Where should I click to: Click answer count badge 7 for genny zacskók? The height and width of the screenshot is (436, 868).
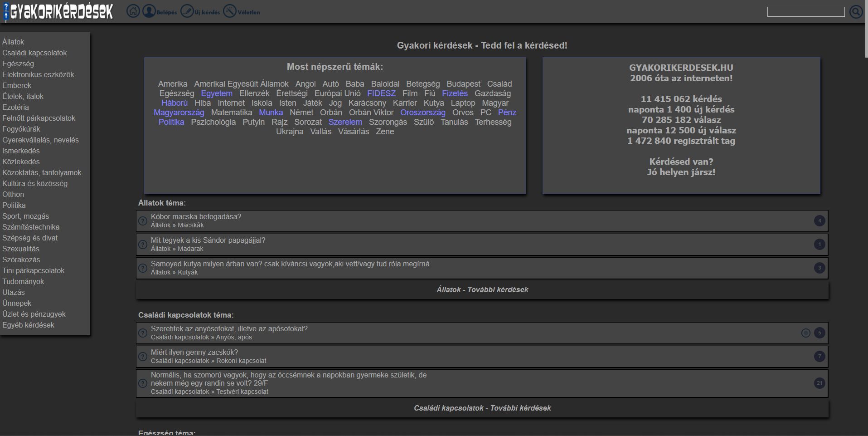(820, 357)
